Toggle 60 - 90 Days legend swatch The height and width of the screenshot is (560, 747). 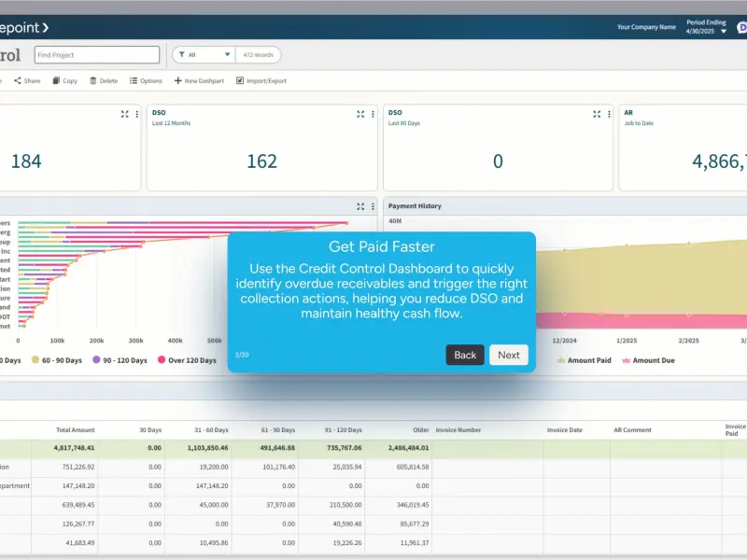point(35,359)
